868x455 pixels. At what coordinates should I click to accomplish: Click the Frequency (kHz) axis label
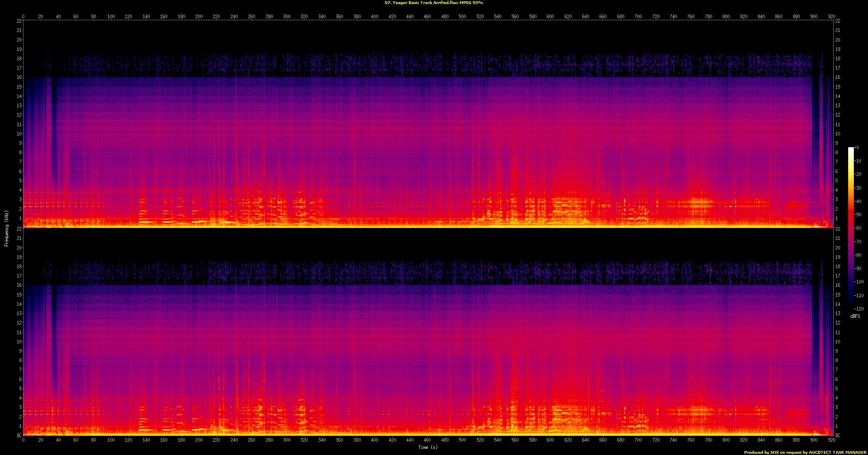pyautogui.click(x=6, y=228)
